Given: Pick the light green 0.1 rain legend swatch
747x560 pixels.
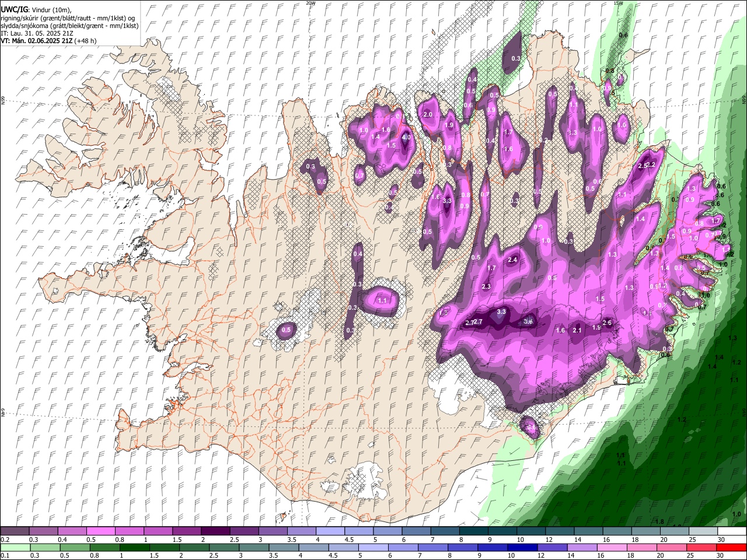Looking at the screenshot, I should coord(15,547).
